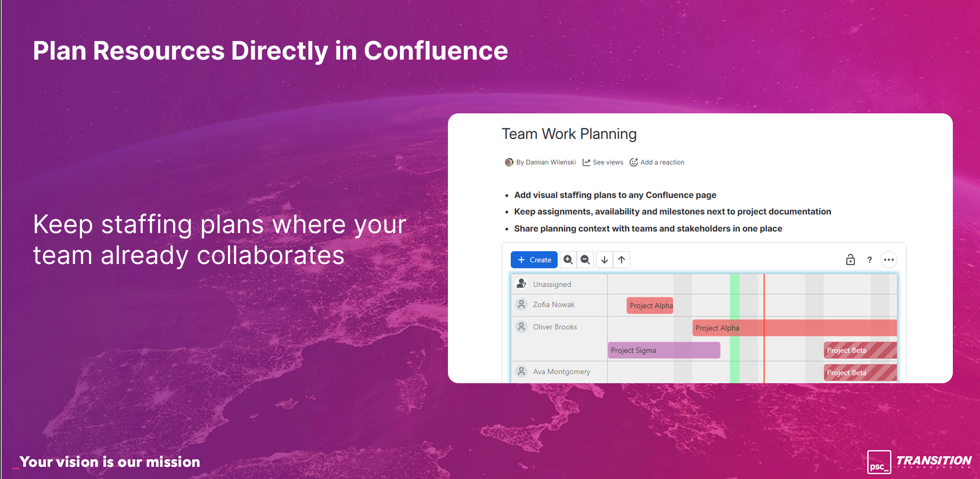Screen dimensions: 980x479
Task: Click the 'Share planning context' bullet text
Action: 648,229
